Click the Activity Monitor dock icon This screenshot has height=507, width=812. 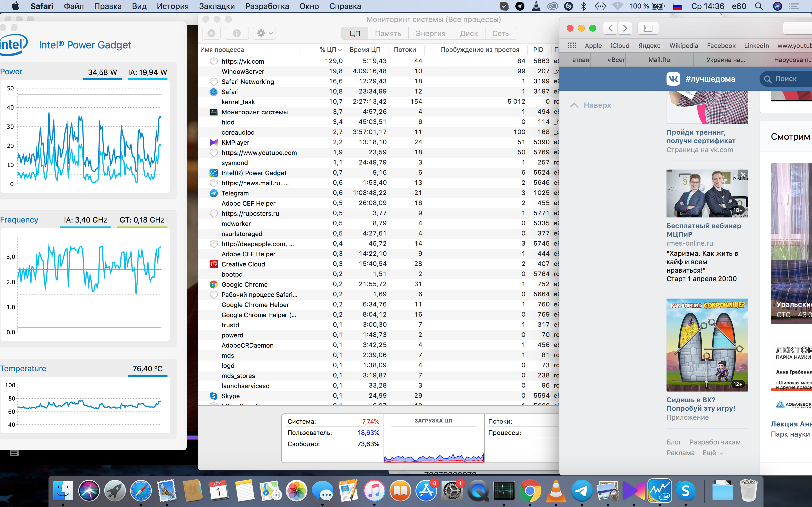[504, 491]
